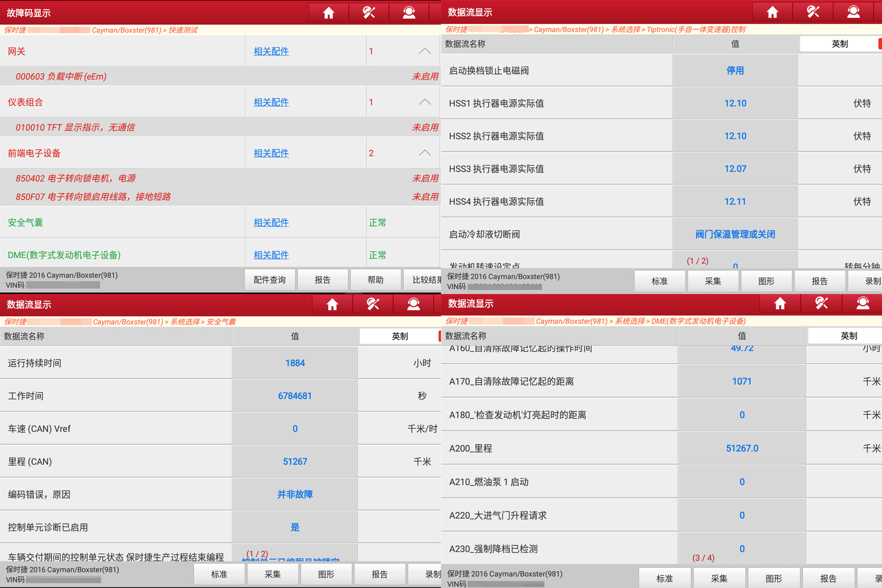Click the home icon on the Tiptronic data stream screen
The image size is (882, 588).
click(772, 12)
